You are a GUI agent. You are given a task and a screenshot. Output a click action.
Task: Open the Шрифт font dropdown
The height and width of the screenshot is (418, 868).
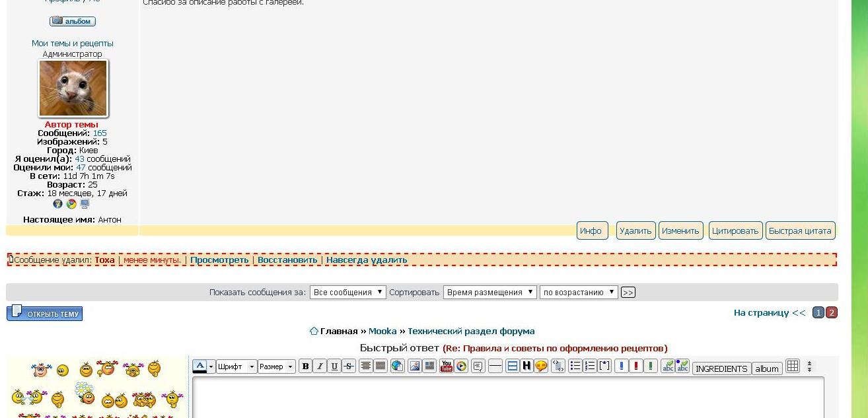(x=236, y=367)
